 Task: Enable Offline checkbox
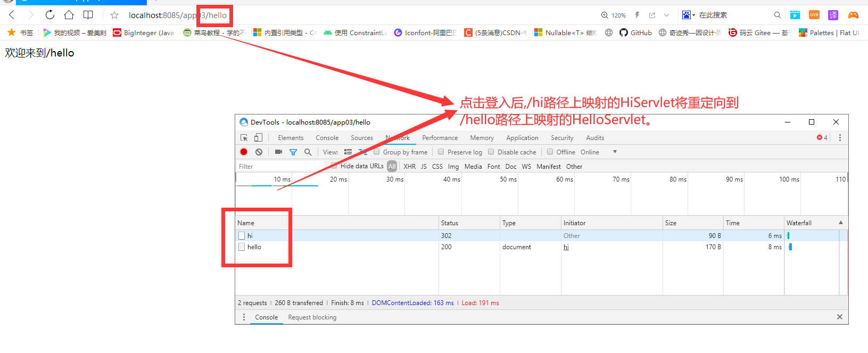coord(550,152)
